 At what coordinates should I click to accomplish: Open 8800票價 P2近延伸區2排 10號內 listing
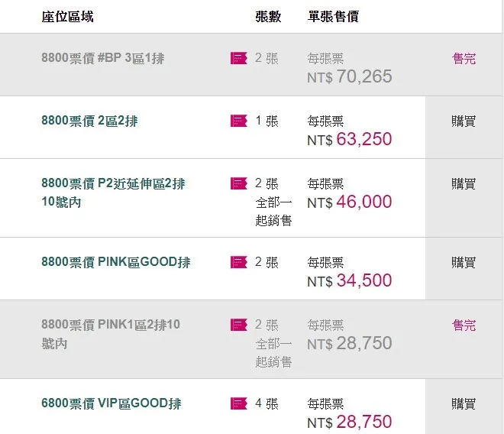112,193
